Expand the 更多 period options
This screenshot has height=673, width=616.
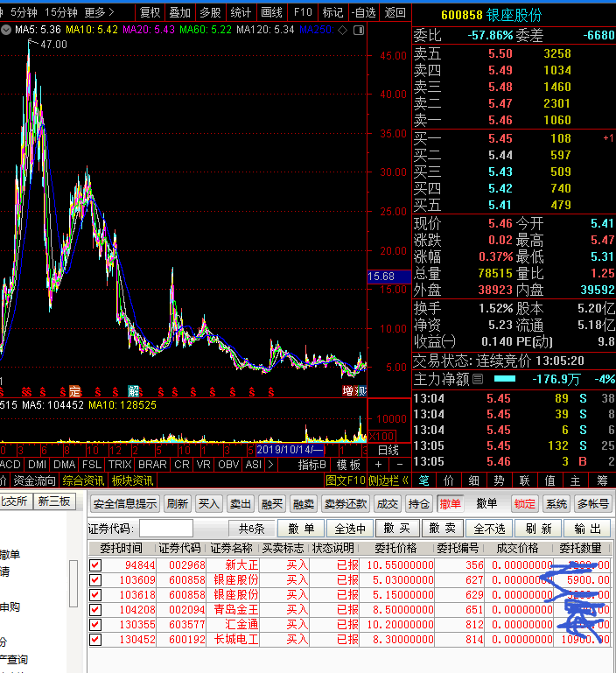pyautogui.click(x=100, y=12)
